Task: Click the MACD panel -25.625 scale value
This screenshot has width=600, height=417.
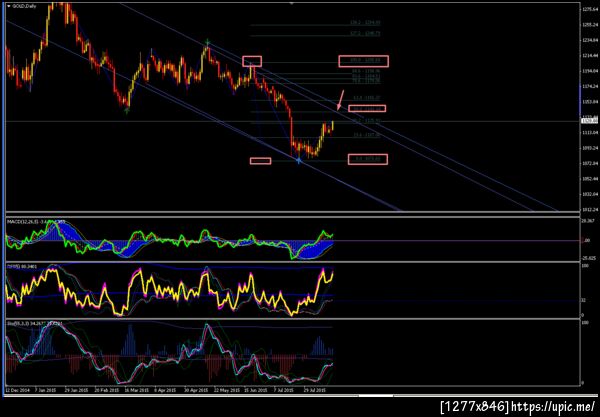Action: coord(589,258)
